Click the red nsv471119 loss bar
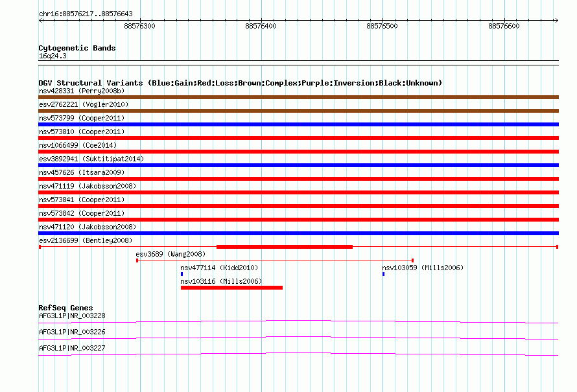 (x=298, y=192)
